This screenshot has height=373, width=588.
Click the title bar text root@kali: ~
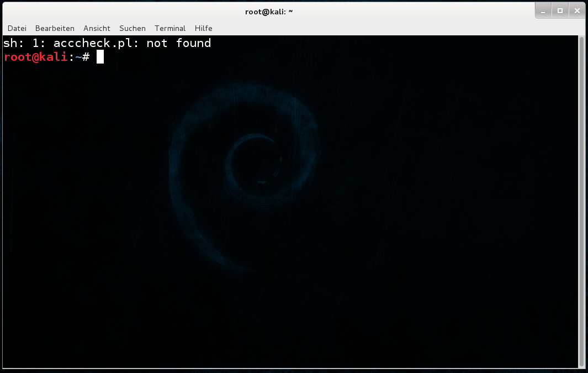269,12
